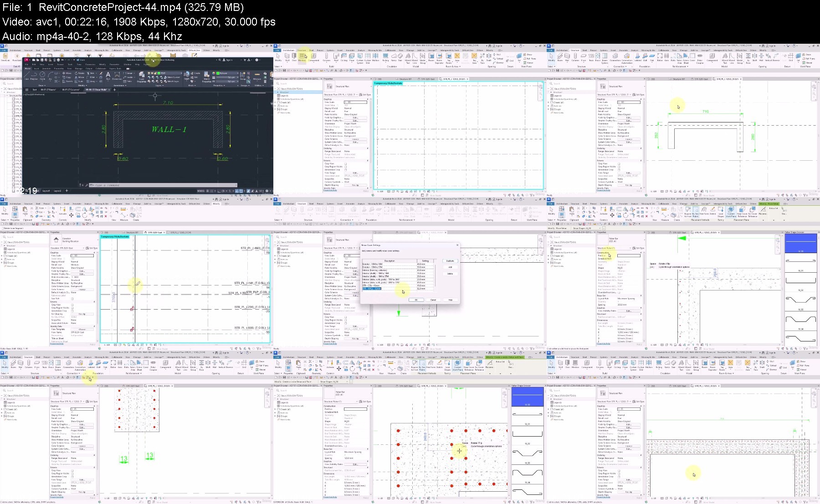The height and width of the screenshot is (504, 820).
Task: Collapse Views node in top-middle Project Browser
Action: (275, 88)
